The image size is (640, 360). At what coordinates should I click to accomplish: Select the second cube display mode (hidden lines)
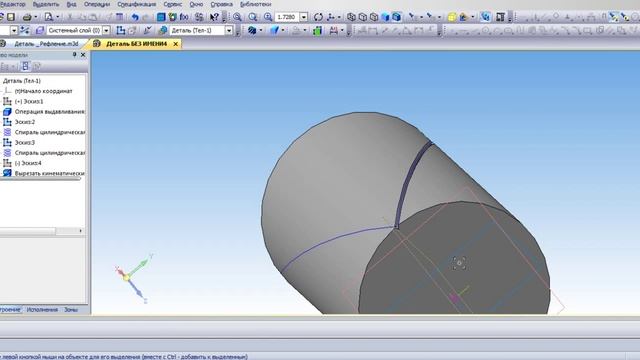362,17
